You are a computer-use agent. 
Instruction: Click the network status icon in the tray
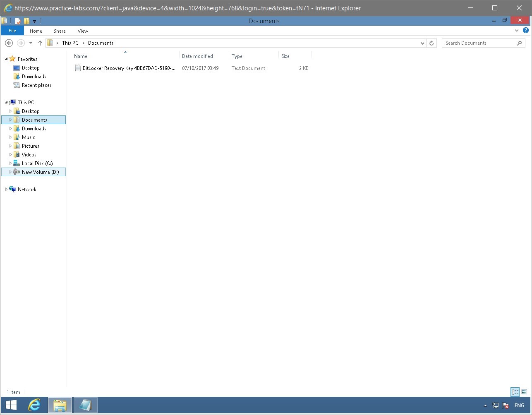(495, 405)
